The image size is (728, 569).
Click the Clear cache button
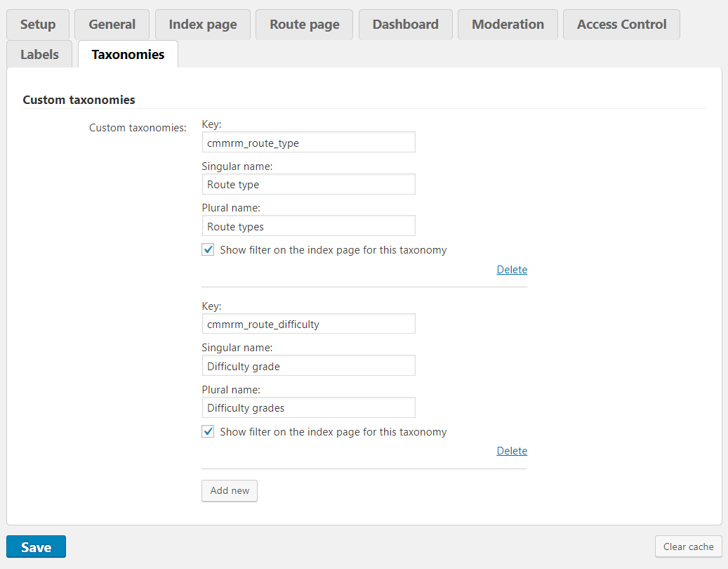pyautogui.click(x=688, y=547)
